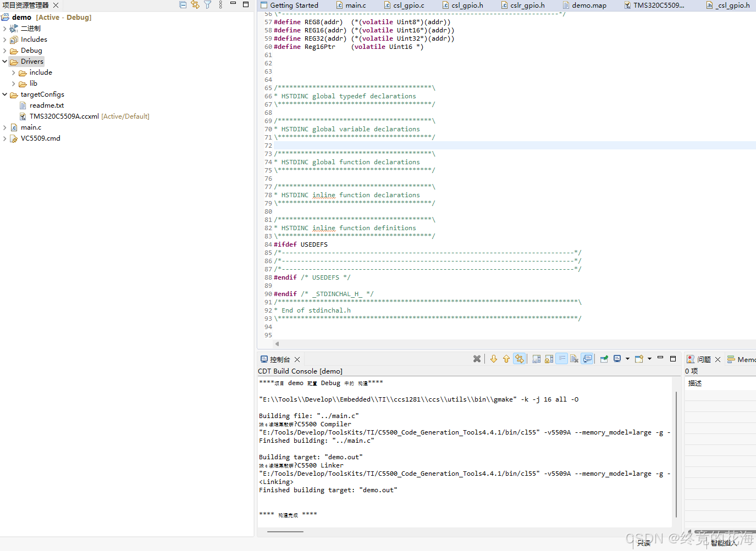Screen dimensions: 756x551
Task: Open the project explorer filter icon
Action: (x=208, y=4)
